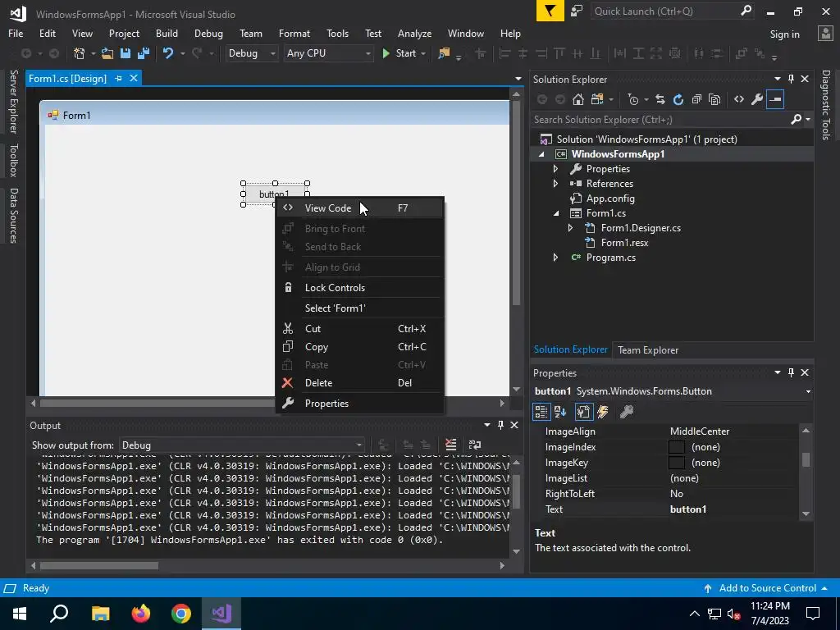Viewport: 840px width, 630px height.
Task: Open Properties from the context menu
Action: tap(359, 404)
